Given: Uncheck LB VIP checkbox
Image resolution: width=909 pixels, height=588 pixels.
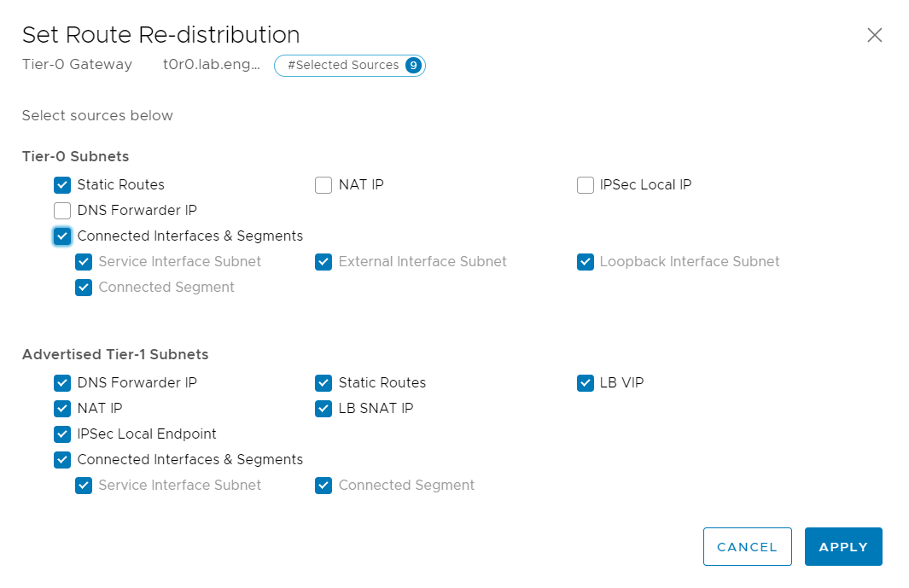Looking at the screenshot, I should 585,383.
